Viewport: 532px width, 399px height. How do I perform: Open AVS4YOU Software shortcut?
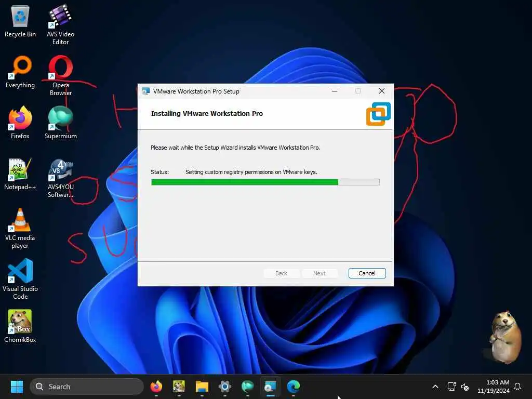click(x=60, y=178)
